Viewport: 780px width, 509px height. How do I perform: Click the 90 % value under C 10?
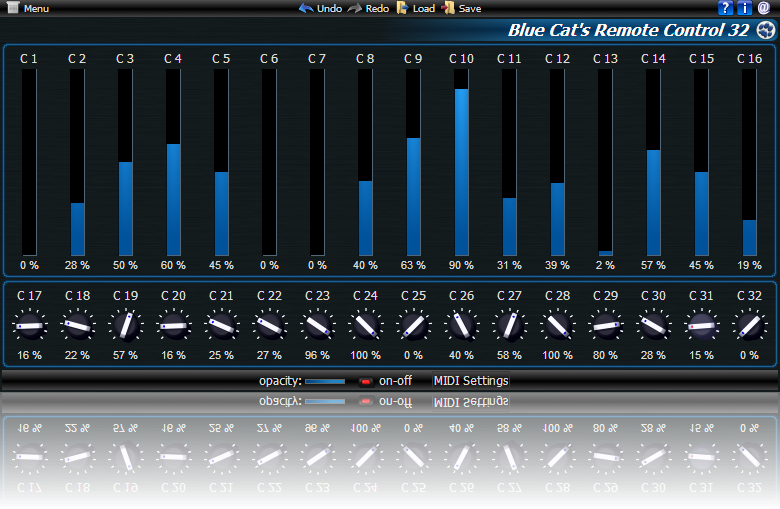(x=461, y=265)
